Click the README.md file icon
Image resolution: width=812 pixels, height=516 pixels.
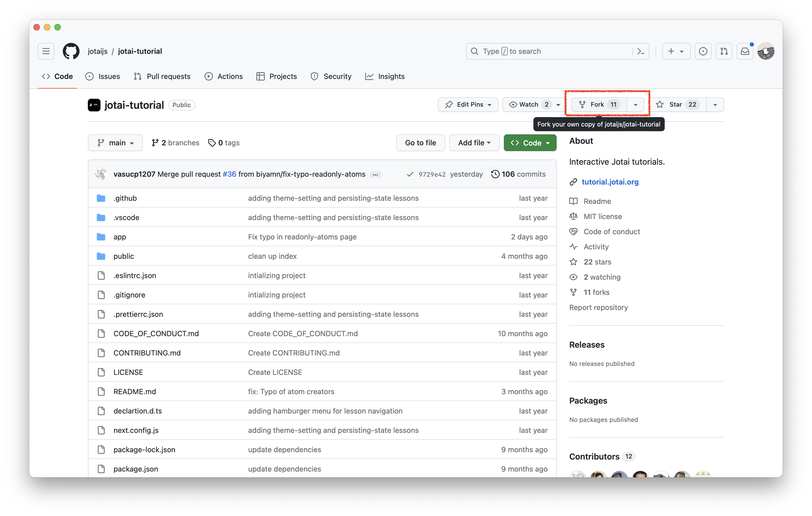tap(101, 392)
